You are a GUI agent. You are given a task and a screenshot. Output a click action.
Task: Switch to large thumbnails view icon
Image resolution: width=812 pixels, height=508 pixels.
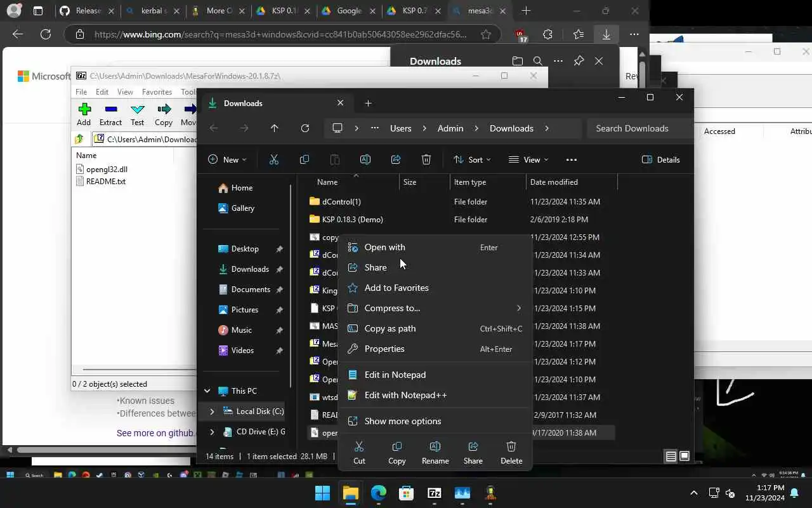pyautogui.click(x=684, y=456)
